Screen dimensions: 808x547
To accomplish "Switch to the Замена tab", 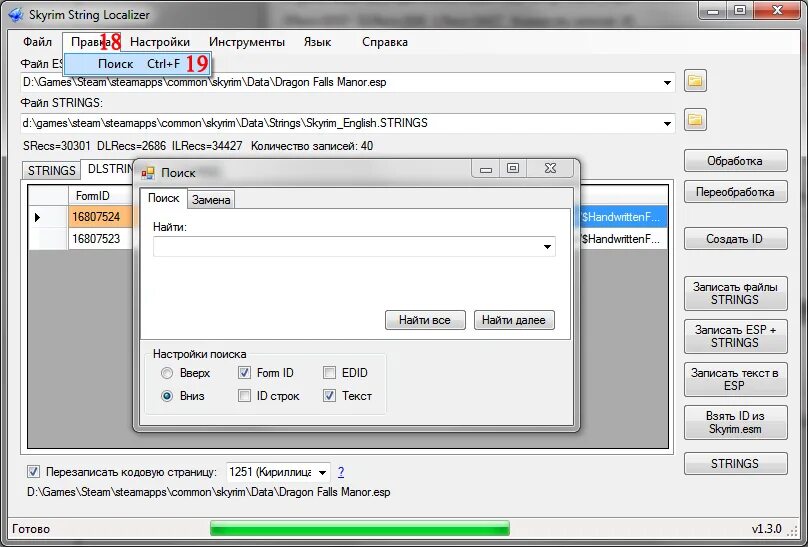I will point(211,200).
